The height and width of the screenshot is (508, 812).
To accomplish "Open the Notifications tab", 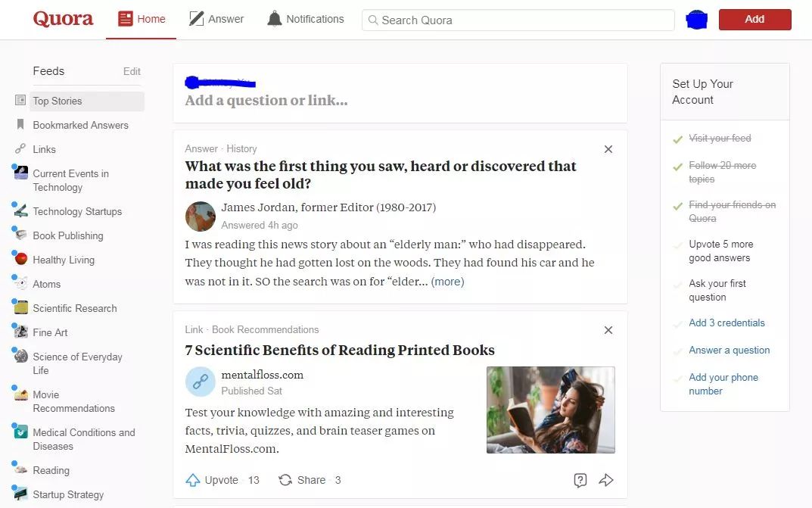I will tap(306, 19).
